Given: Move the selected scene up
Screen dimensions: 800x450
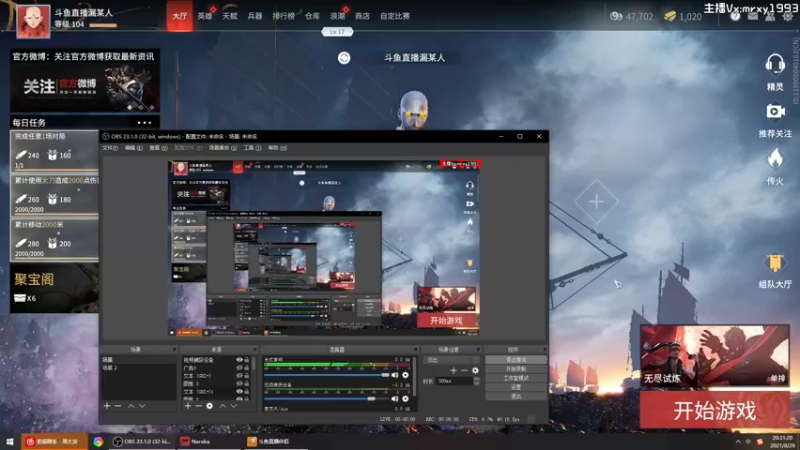Looking at the screenshot, I should coord(131,406).
